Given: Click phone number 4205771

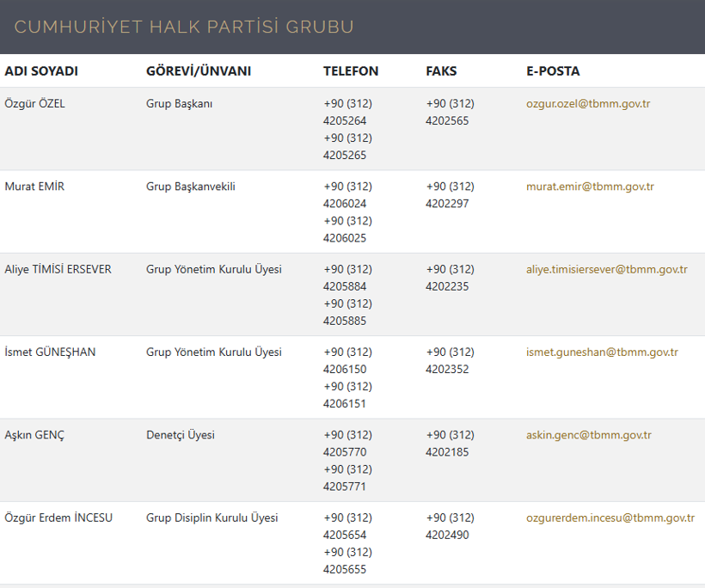Looking at the screenshot, I should pyautogui.click(x=344, y=487).
